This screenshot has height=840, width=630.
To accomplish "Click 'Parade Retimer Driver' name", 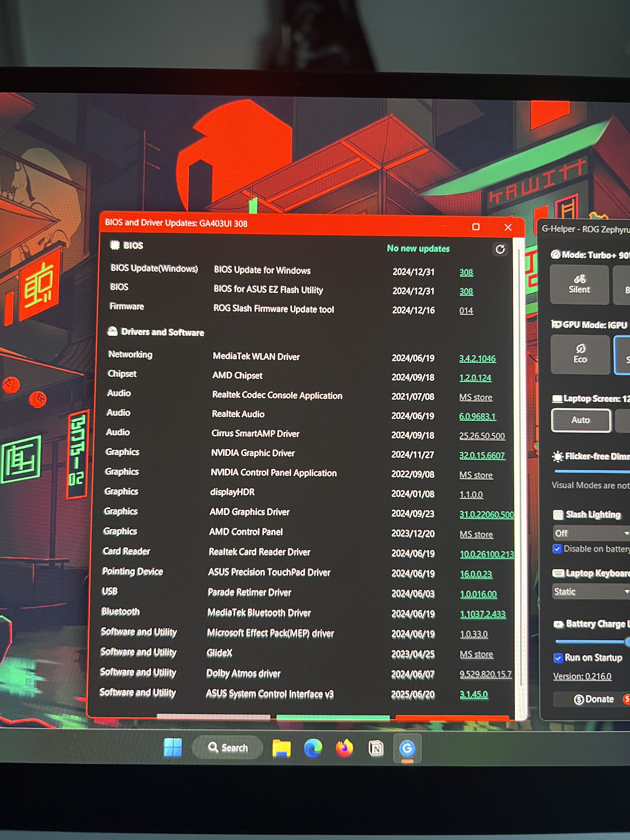I will 249,592.
